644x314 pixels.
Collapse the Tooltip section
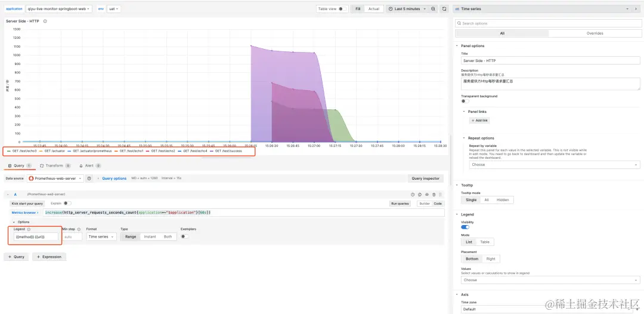point(457,186)
